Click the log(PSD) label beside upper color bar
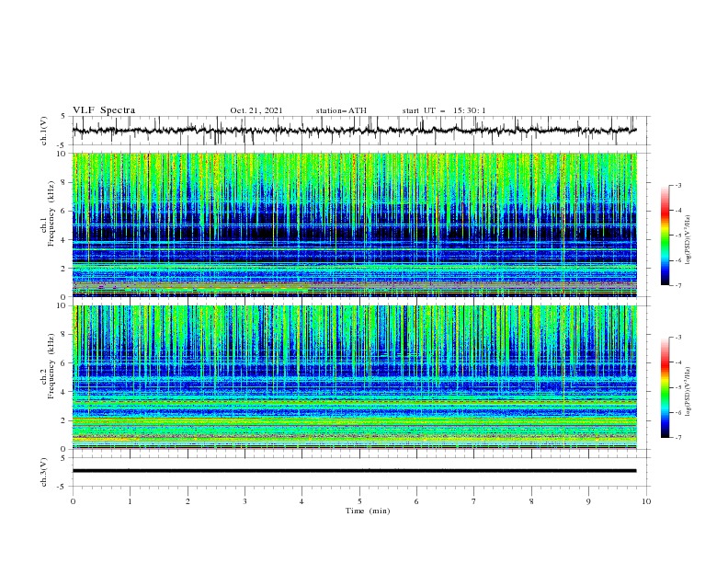Viewport: 728px width, 563px height. point(688,240)
